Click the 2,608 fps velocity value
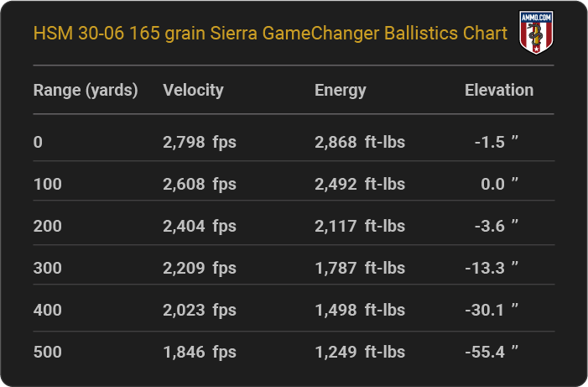Image resolution: width=588 pixels, height=387 pixels. pyautogui.click(x=200, y=185)
